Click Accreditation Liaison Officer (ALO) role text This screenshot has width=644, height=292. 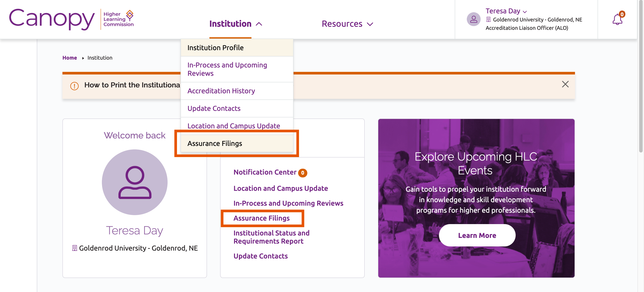pyautogui.click(x=527, y=28)
